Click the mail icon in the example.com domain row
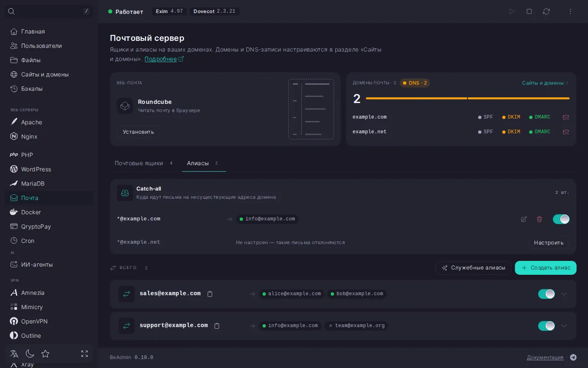This screenshot has width=588, height=368. point(566,117)
